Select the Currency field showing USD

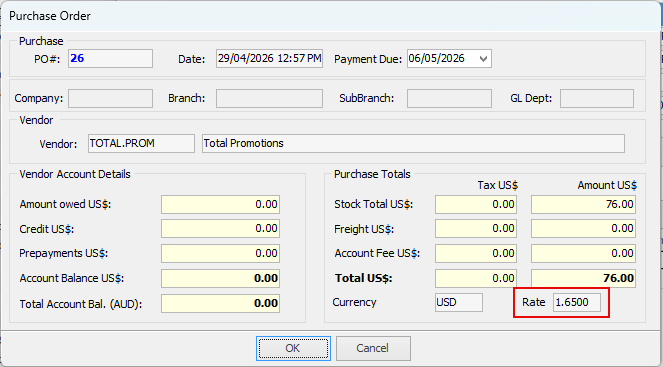click(459, 302)
